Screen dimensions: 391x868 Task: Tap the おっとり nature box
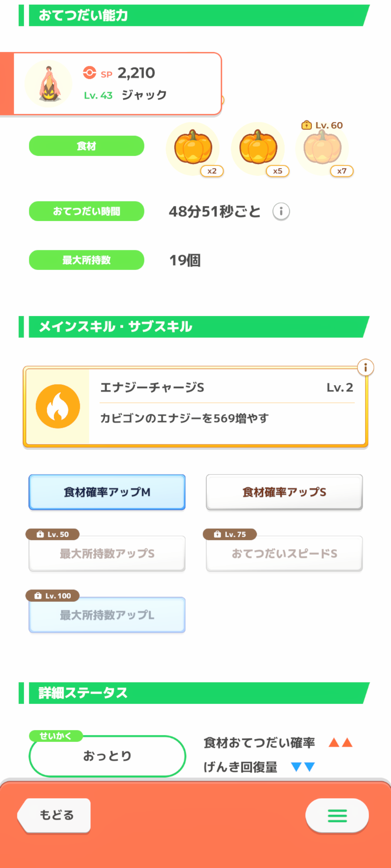[107, 756]
